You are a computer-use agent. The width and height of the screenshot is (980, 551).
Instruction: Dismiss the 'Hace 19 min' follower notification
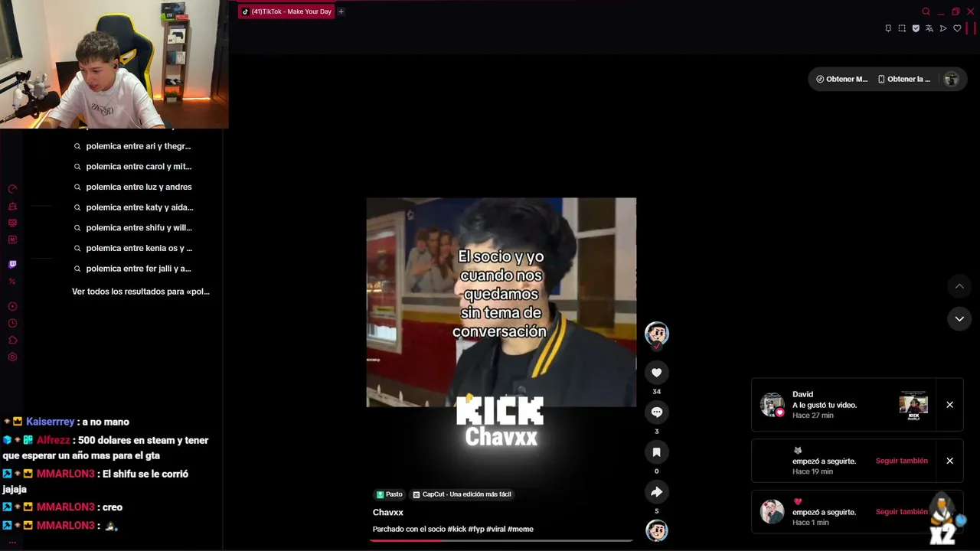[949, 461]
